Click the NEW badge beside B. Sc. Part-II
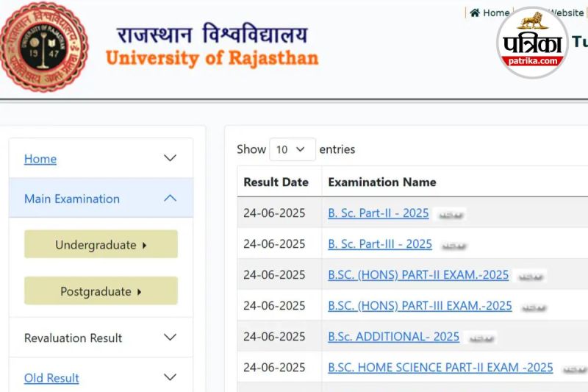 tap(450, 215)
